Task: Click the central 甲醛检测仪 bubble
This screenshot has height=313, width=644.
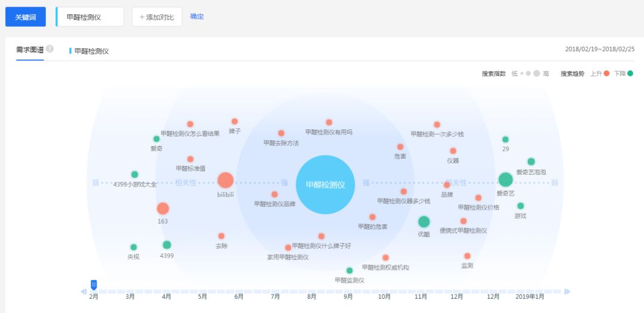Action: (325, 184)
